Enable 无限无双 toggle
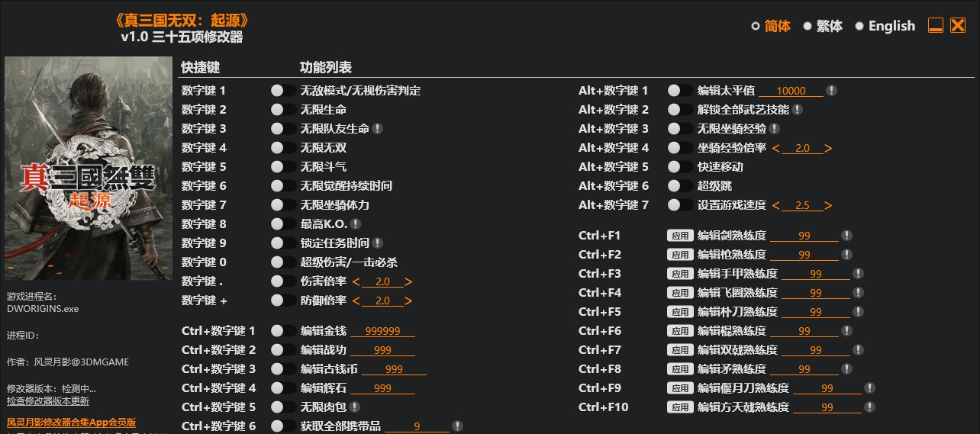Screen dimensions: 980x434 coord(283,148)
